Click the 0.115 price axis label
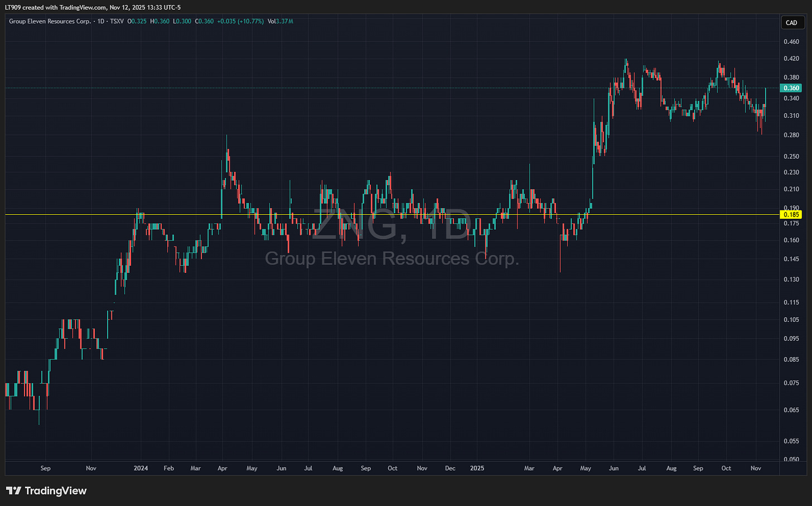Image resolution: width=812 pixels, height=506 pixels. click(x=791, y=302)
